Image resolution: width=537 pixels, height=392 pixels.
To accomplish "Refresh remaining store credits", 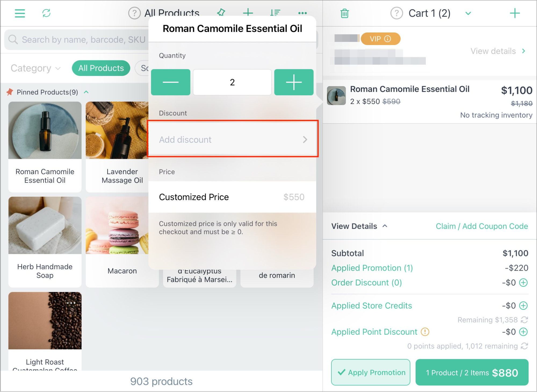I will click(524, 320).
